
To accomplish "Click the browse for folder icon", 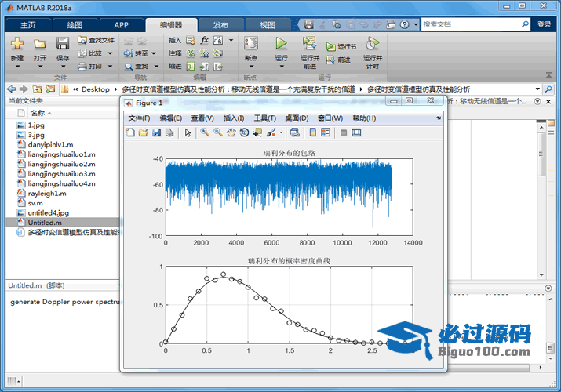I will (50, 89).
